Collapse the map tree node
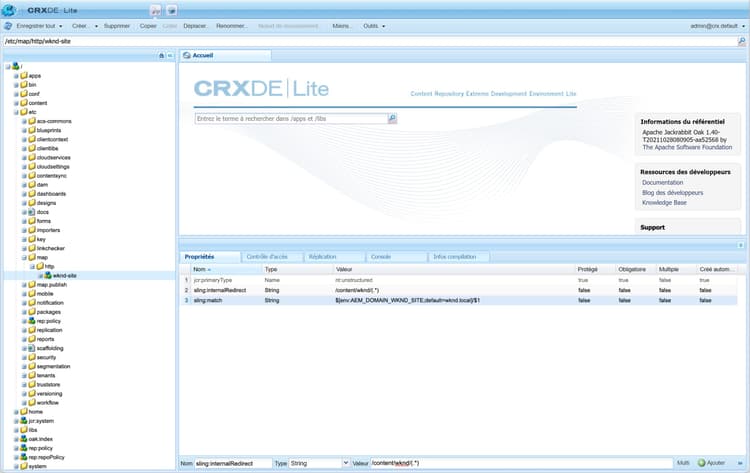750x473 pixels. point(24,258)
